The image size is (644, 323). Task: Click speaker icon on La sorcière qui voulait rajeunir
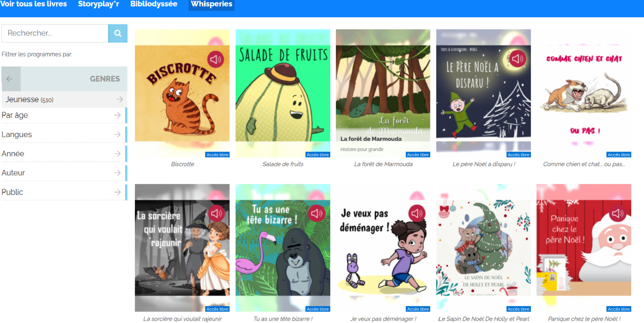pyautogui.click(x=216, y=214)
